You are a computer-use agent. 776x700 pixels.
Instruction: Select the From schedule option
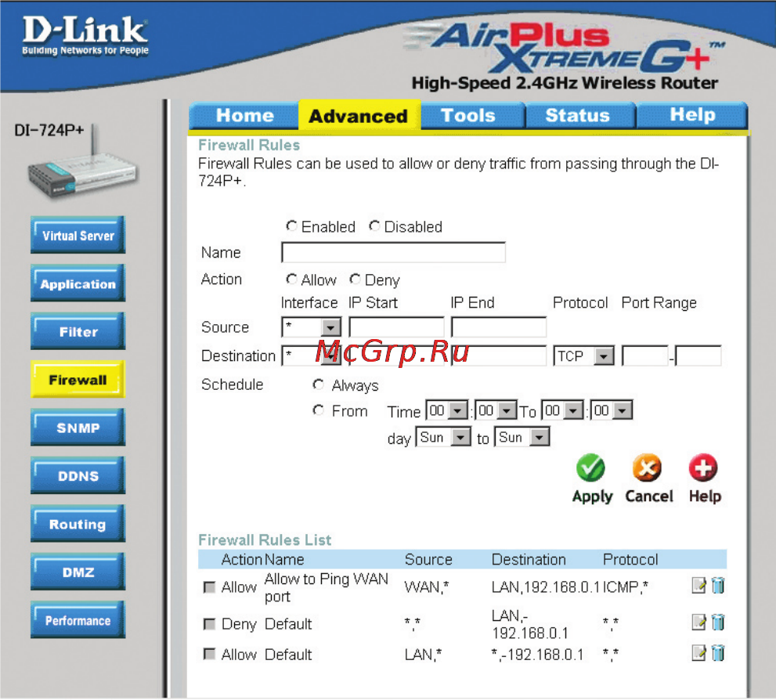coord(318,410)
